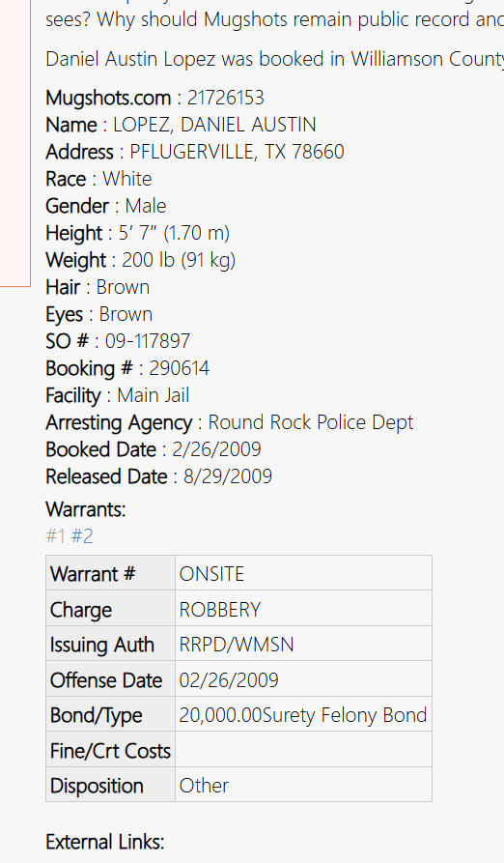Click the Mugshots.com ID 21726153
This screenshot has width=504, height=863.
pyautogui.click(x=225, y=98)
